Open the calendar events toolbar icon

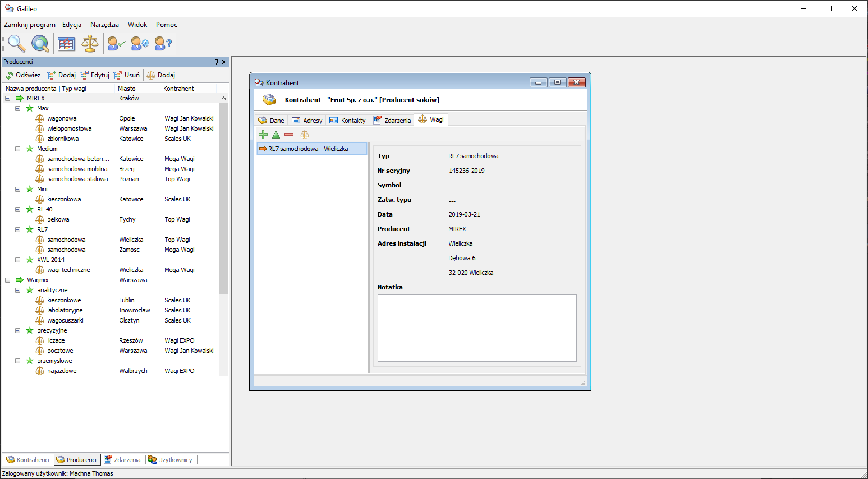(x=66, y=43)
